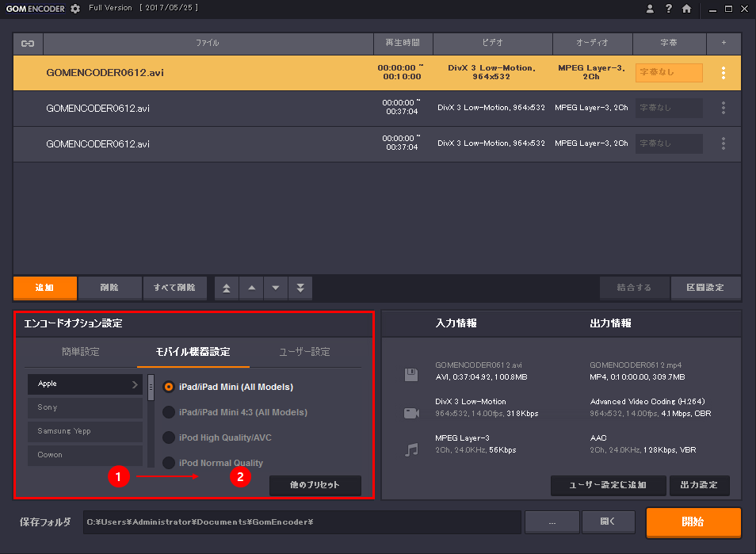756x554 pixels.
Task: Click the save folder path field
Action: (x=302, y=522)
